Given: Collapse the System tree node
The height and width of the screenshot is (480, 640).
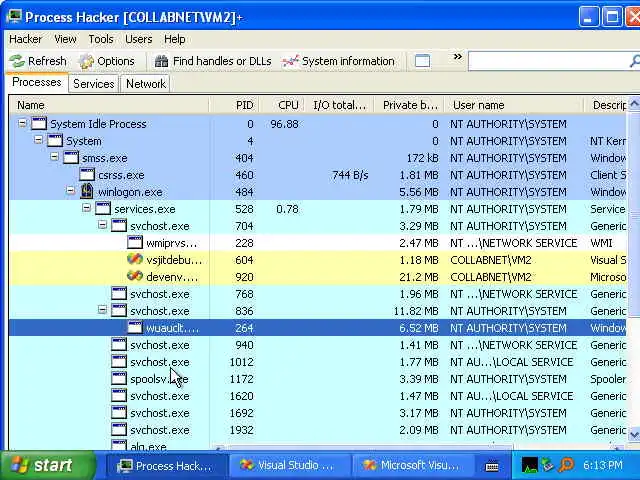Looking at the screenshot, I should pyautogui.click(x=38, y=140).
